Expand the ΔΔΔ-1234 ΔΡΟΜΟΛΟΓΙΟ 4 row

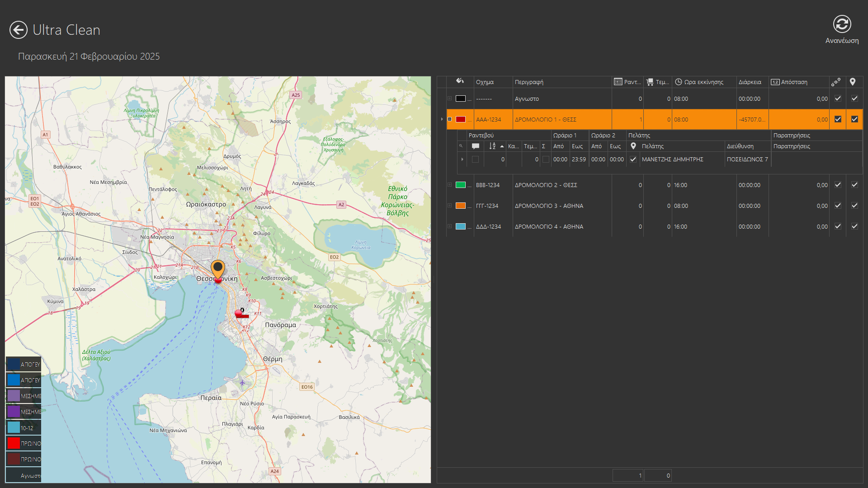pyautogui.click(x=450, y=226)
